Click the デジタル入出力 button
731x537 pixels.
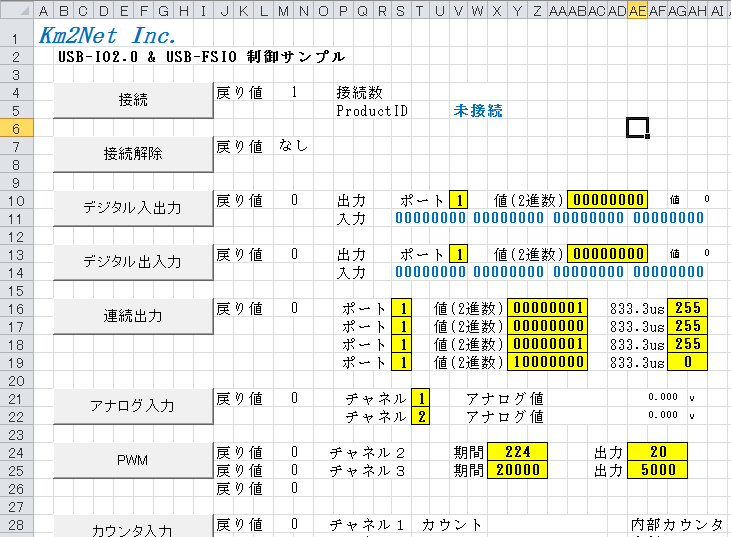pos(133,208)
